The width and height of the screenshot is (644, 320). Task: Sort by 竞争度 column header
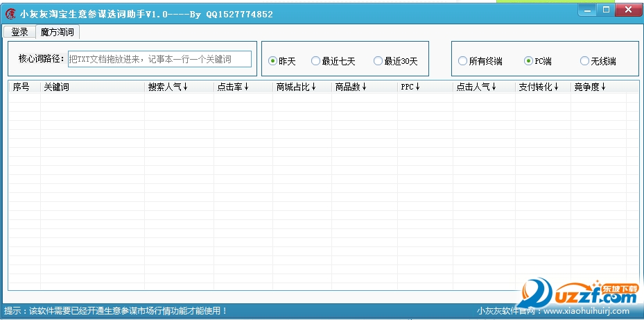(x=598, y=87)
